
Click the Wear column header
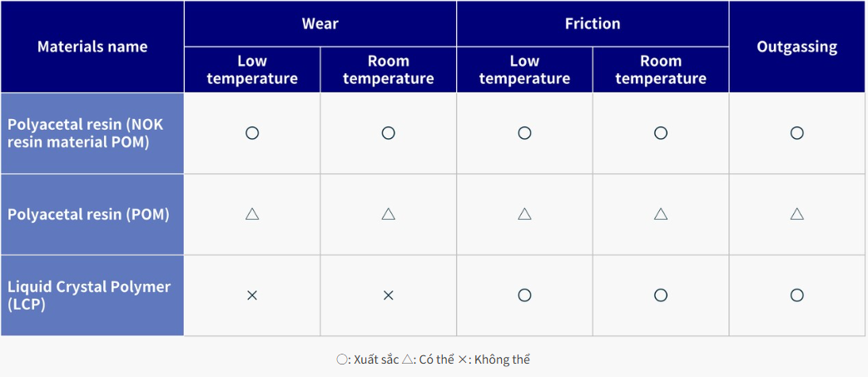320,24
